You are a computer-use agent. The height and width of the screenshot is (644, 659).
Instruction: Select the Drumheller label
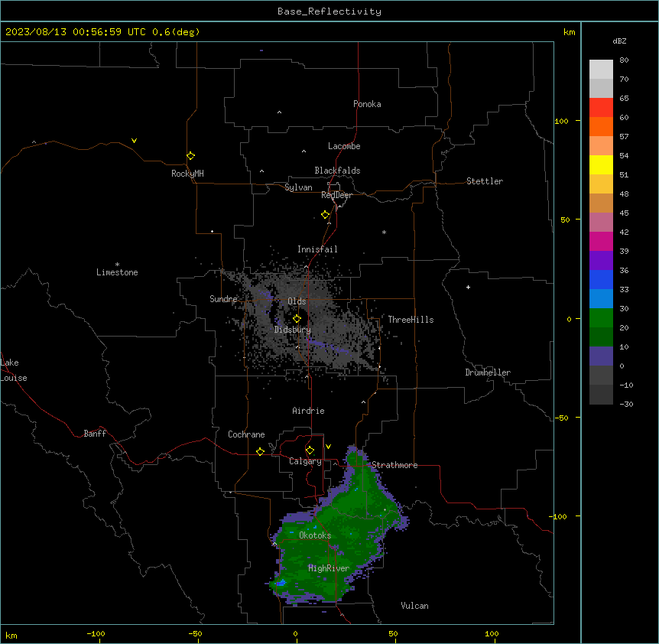pos(488,372)
